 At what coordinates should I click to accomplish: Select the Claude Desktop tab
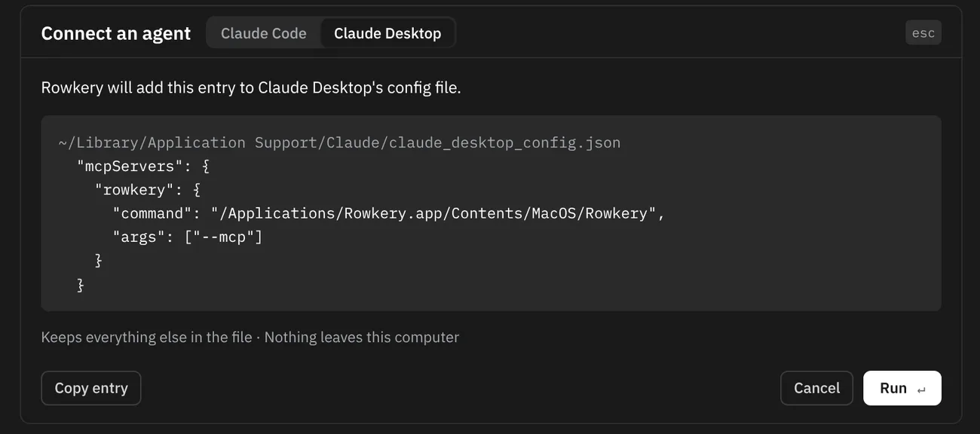[x=387, y=33]
